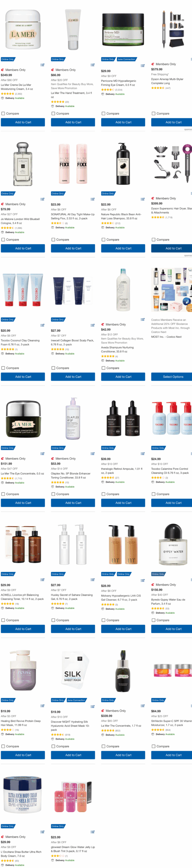Open list icon for La Mer Creme De La Mer
Viewport: 192px width, 868px height.
pyautogui.click(x=42, y=65)
